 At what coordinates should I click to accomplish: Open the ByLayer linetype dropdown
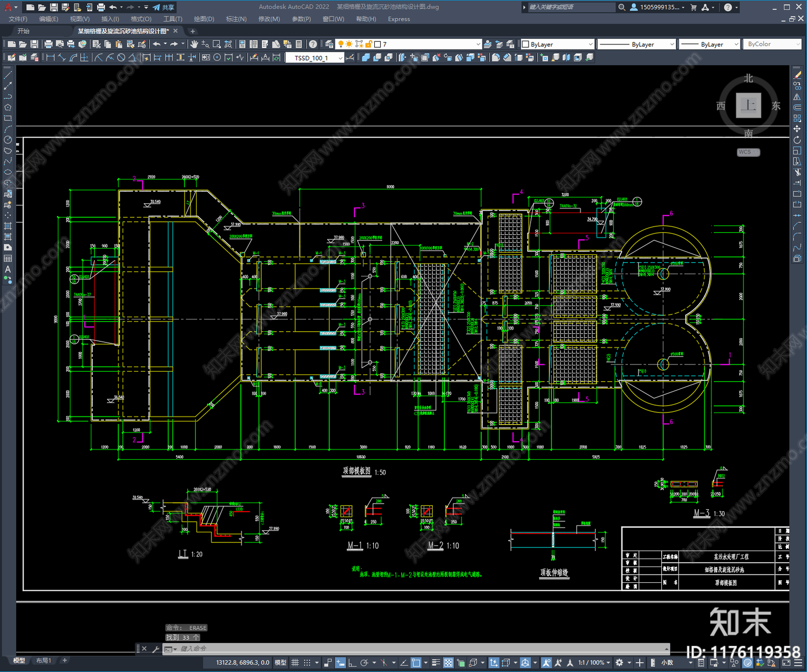(637, 44)
